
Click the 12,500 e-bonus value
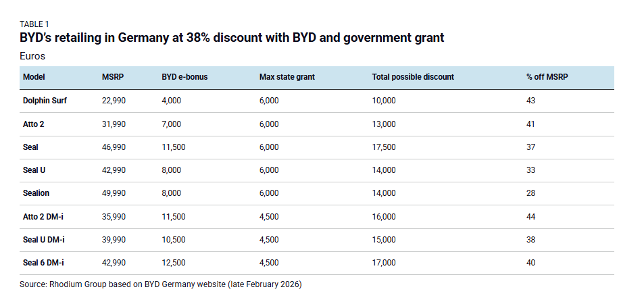174,263
